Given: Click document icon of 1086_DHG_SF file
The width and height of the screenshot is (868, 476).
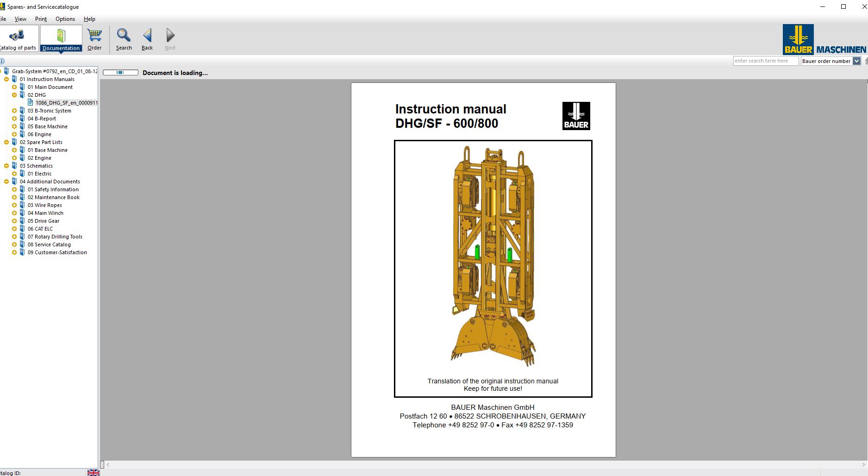Looking at the screenshot, I should pyautogui.click(x=31, y=103).
